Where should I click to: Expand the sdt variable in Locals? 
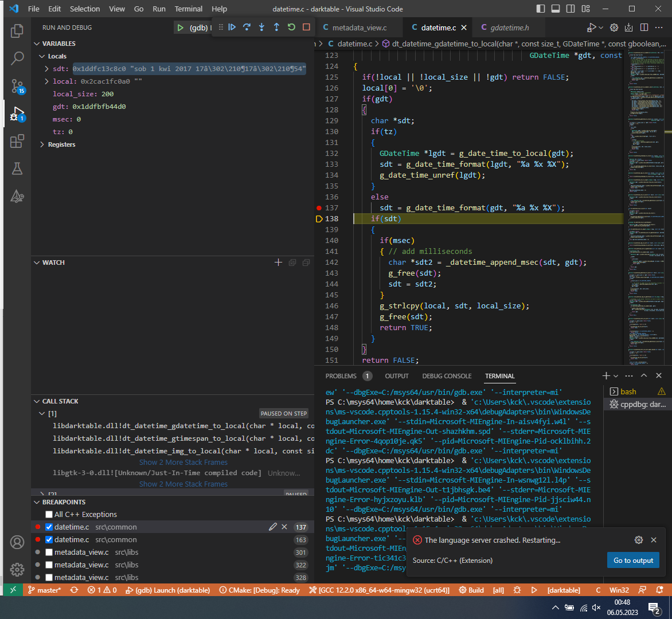point(47,69)
